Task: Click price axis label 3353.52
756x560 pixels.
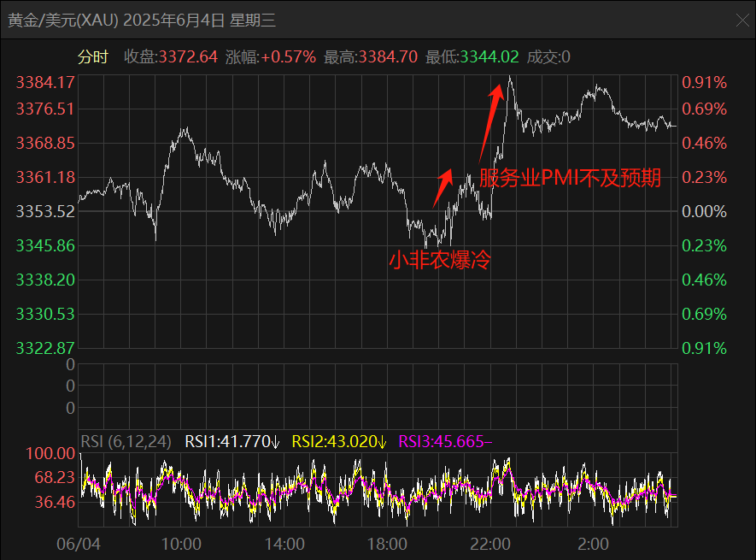Action: 45,211
